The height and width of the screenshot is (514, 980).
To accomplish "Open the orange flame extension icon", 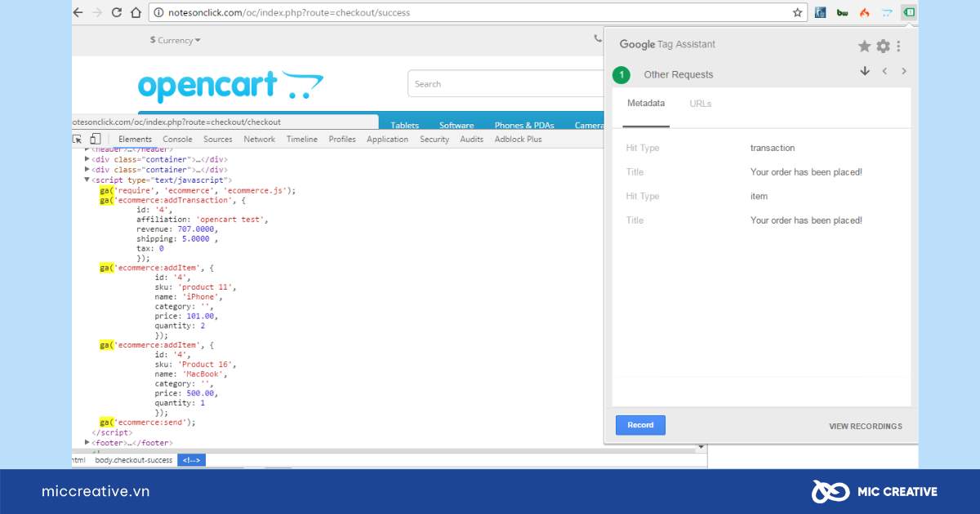I will [865, 12].
